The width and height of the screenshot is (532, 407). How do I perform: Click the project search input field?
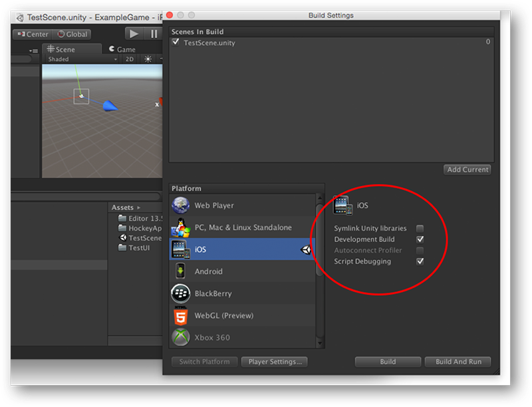tap(86, 196)
